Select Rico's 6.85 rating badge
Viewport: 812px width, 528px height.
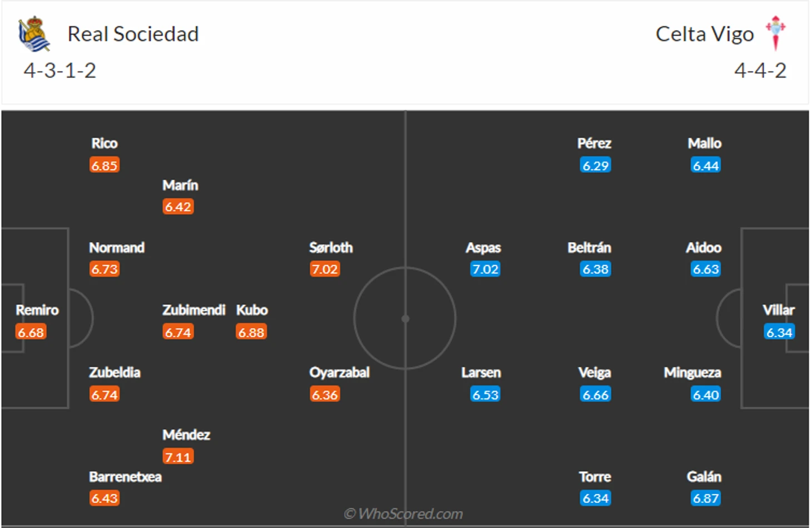(x=105, y=165)
